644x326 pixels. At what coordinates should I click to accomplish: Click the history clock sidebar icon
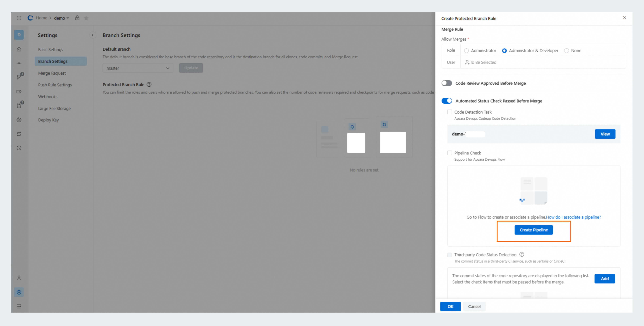tap(19, 148)
